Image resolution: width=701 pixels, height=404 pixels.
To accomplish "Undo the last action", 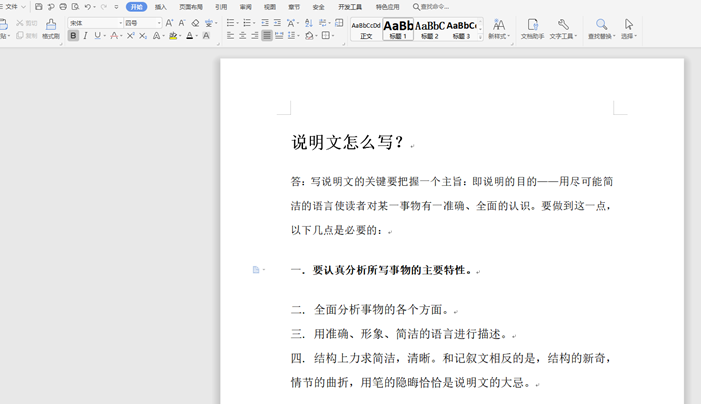I will click(x=88, y=7).
